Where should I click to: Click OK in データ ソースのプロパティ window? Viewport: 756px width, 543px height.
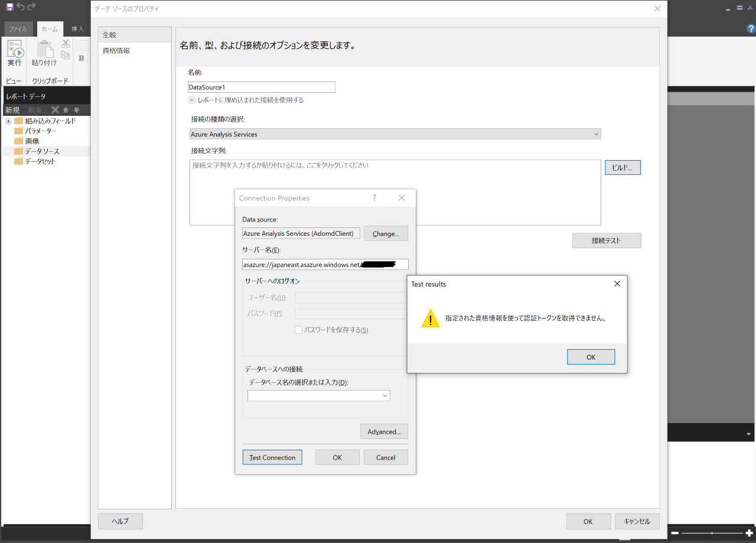[x=588, y=521]
